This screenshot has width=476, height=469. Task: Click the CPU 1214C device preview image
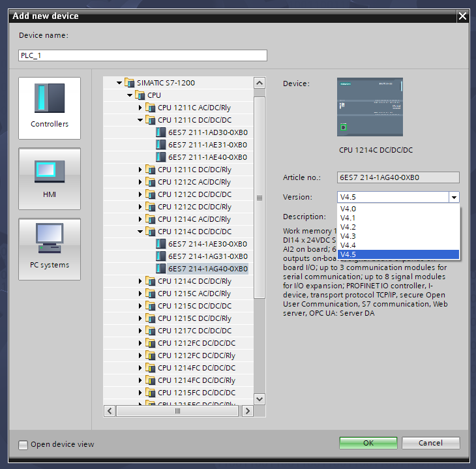point(370,107)
